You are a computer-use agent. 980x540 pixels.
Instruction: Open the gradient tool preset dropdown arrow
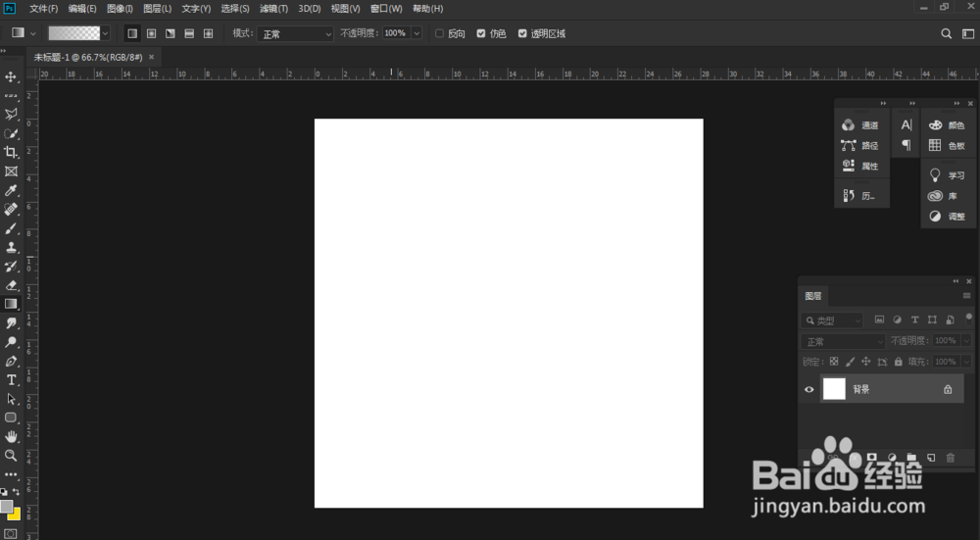33,33
